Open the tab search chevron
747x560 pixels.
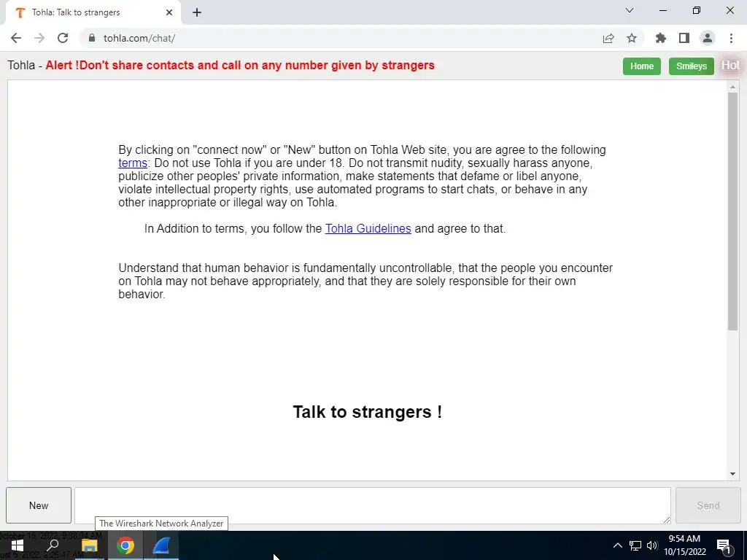630,10
